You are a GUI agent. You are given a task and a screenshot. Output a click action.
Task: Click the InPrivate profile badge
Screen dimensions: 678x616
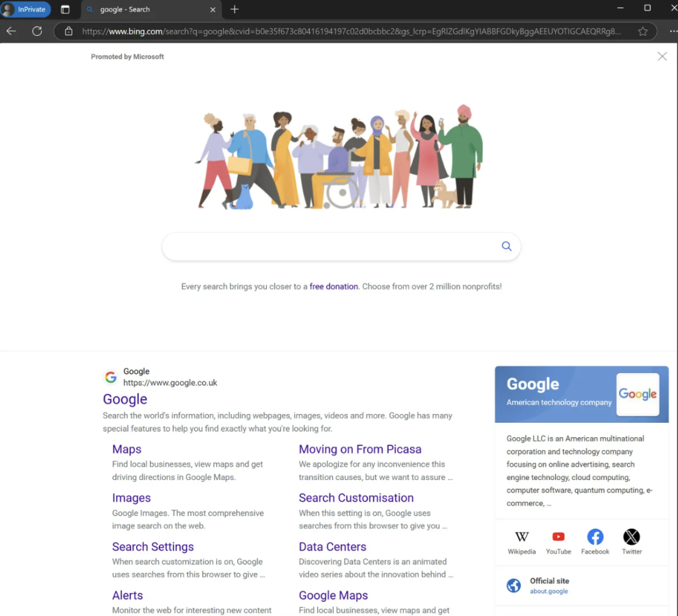[x=26, y=9]
